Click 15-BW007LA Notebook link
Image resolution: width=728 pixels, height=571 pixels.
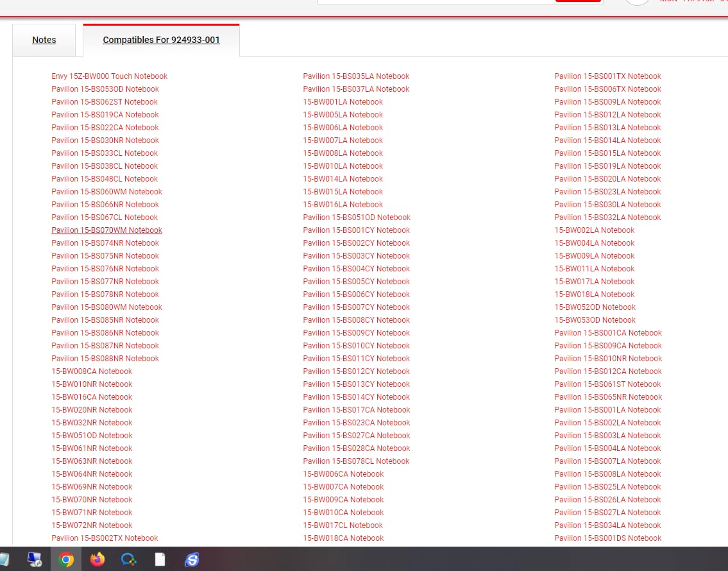pos(343,141)
